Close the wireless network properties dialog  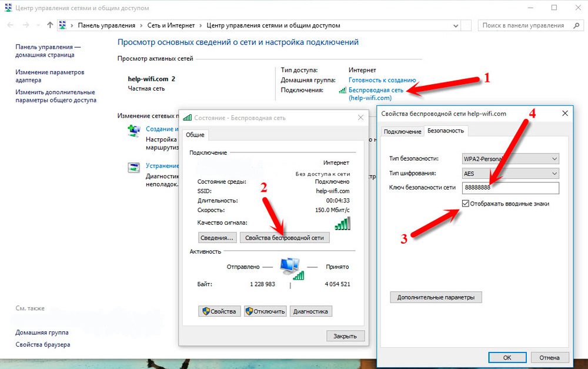pos(564,114)
